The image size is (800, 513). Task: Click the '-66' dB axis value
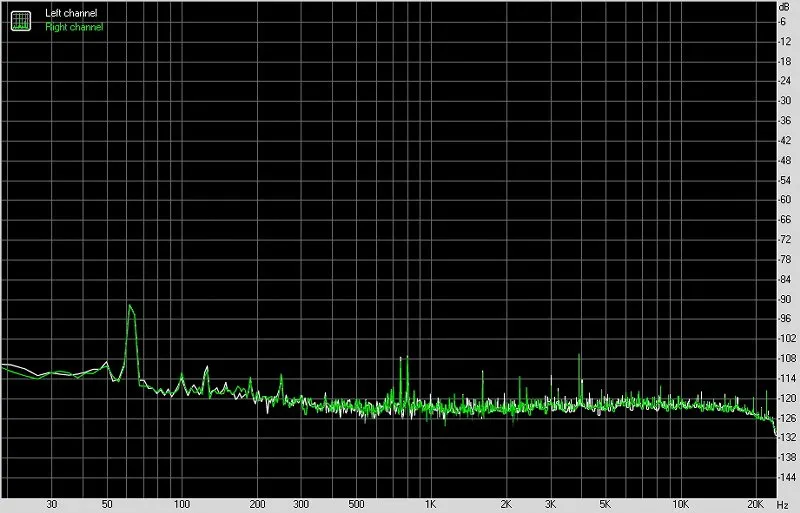[x=785, y=220]
